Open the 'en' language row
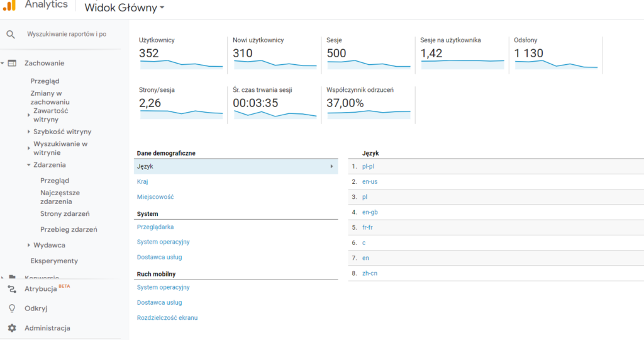 [365, 258]
